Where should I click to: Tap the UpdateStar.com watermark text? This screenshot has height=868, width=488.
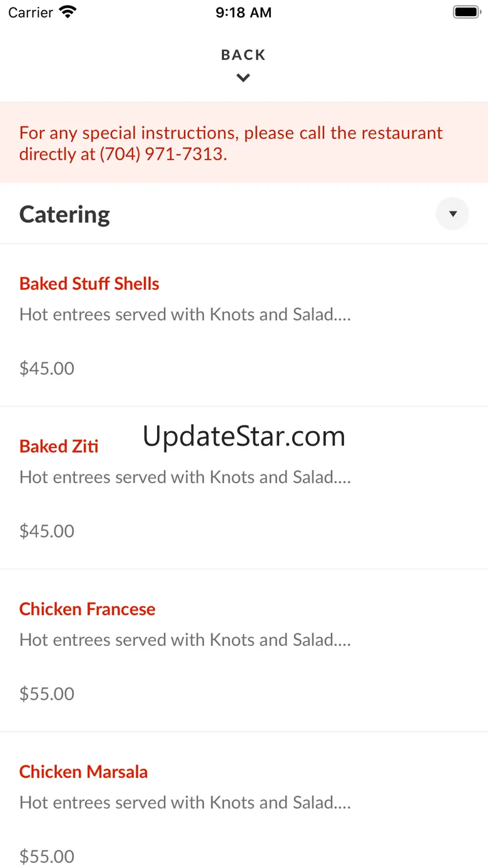(x=244, y=436)
